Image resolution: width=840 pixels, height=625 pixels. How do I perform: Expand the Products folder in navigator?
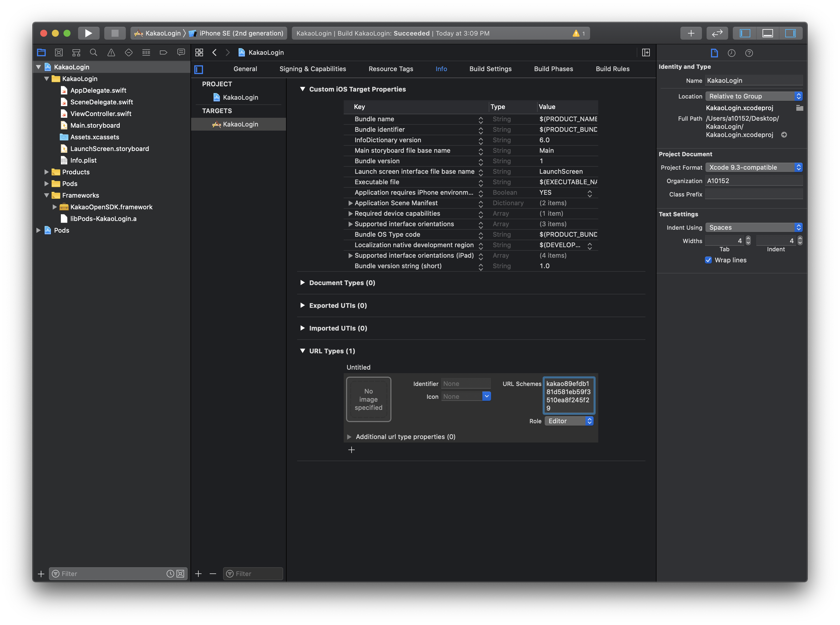(47, 172)
